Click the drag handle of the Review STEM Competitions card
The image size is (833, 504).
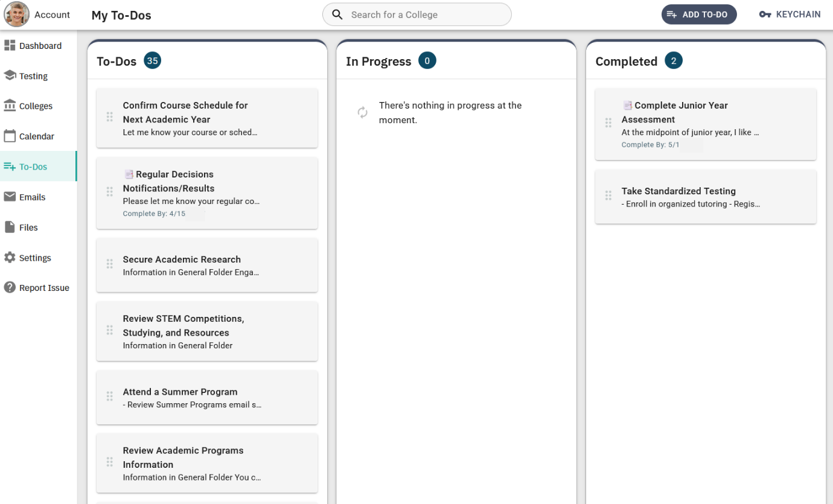(110, 330)
